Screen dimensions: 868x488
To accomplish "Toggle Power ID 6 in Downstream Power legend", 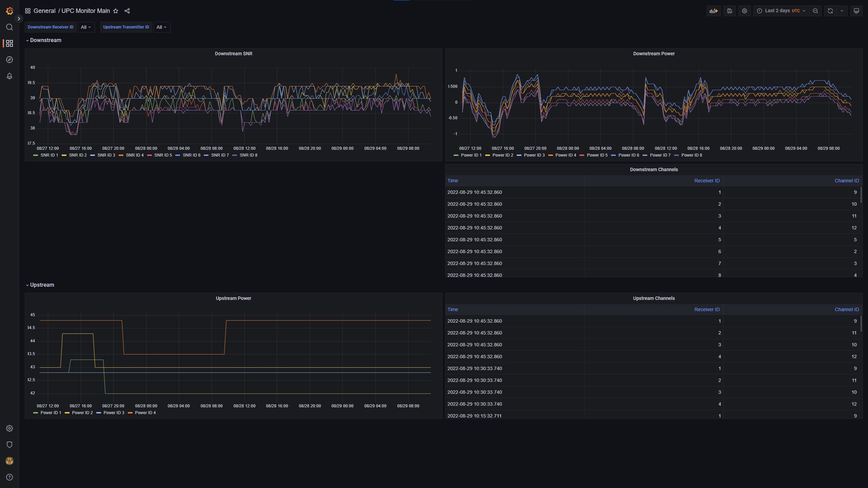I will pyautogui.click(x=629, y=155).
